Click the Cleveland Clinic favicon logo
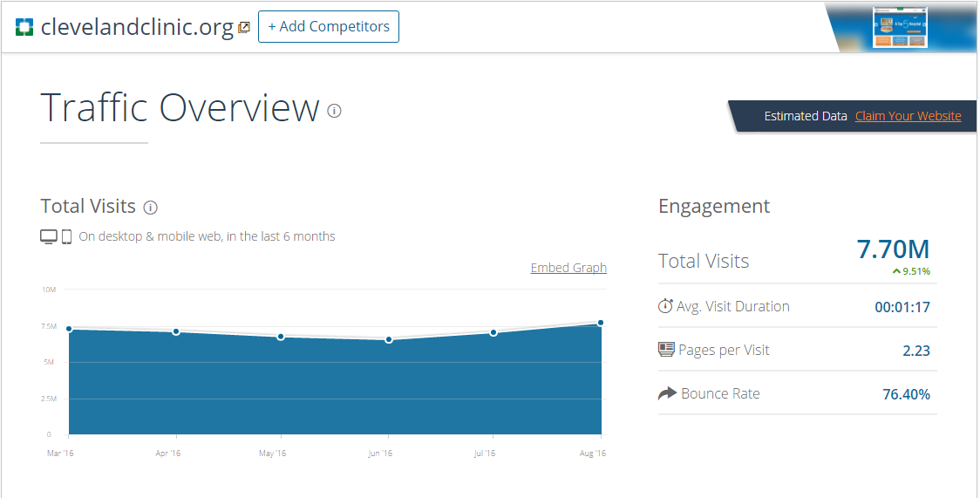The height and width of the screenshot is (498, 980). [x=24, y=27]
